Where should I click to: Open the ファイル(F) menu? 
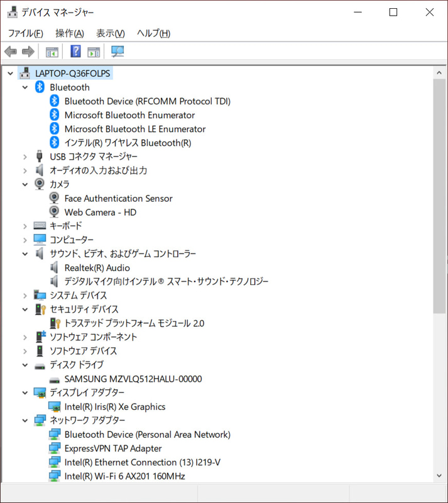pos(25,33)
